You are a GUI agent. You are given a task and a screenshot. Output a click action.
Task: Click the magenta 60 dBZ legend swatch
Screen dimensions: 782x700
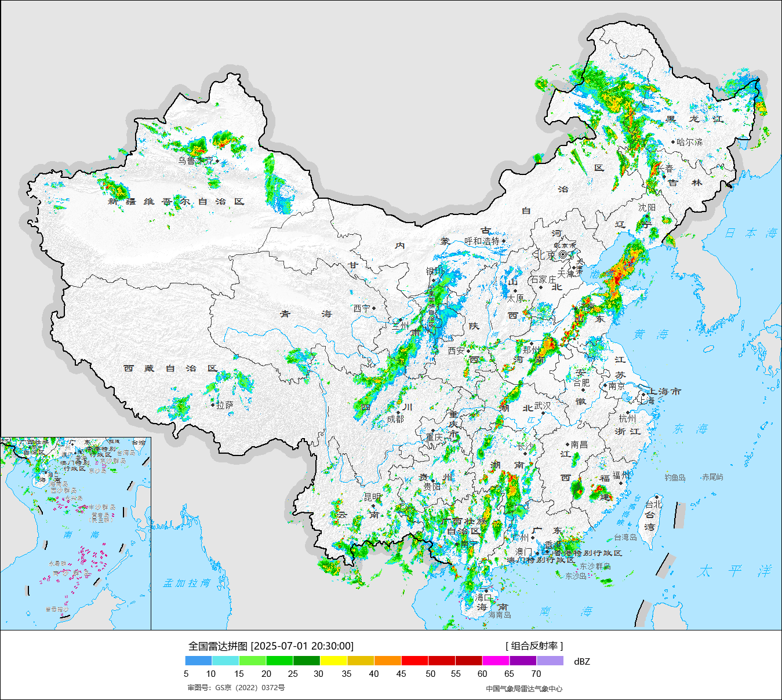tap(496, 661)
